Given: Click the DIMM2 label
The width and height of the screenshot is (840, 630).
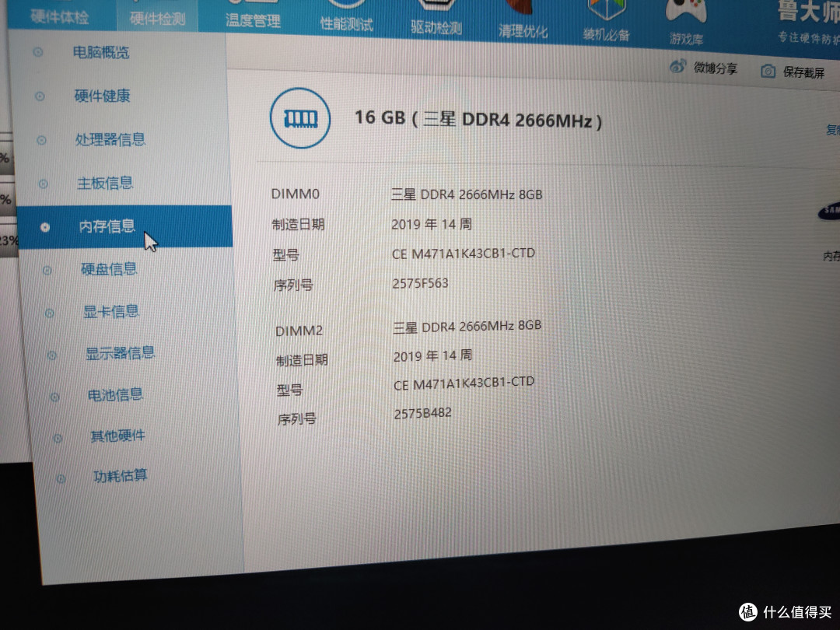Looking at the screenshot, I should [x=299, y=331].
